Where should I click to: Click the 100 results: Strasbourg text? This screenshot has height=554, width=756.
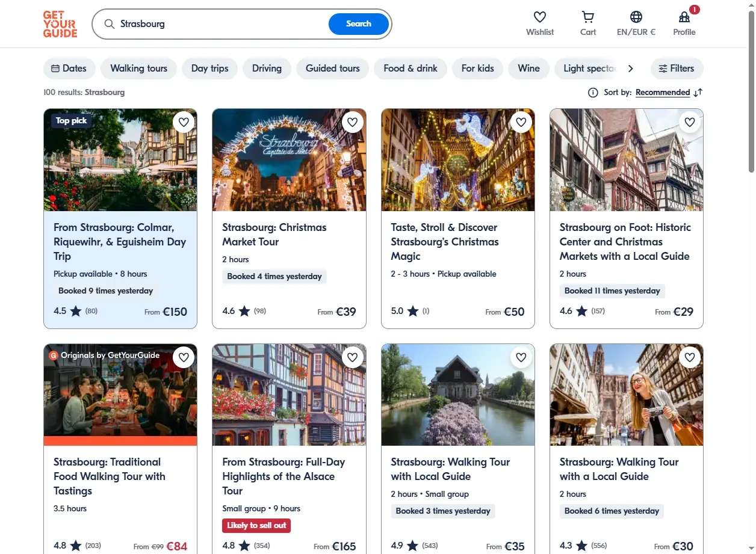[x=84, y=93]
